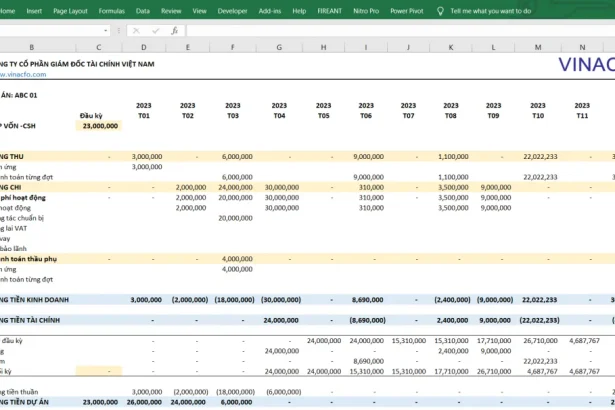Click 6,000,000 in the highlighted revenue row
Image resolution: width=615 pixels, height=410 pixels.
(237, 157)
